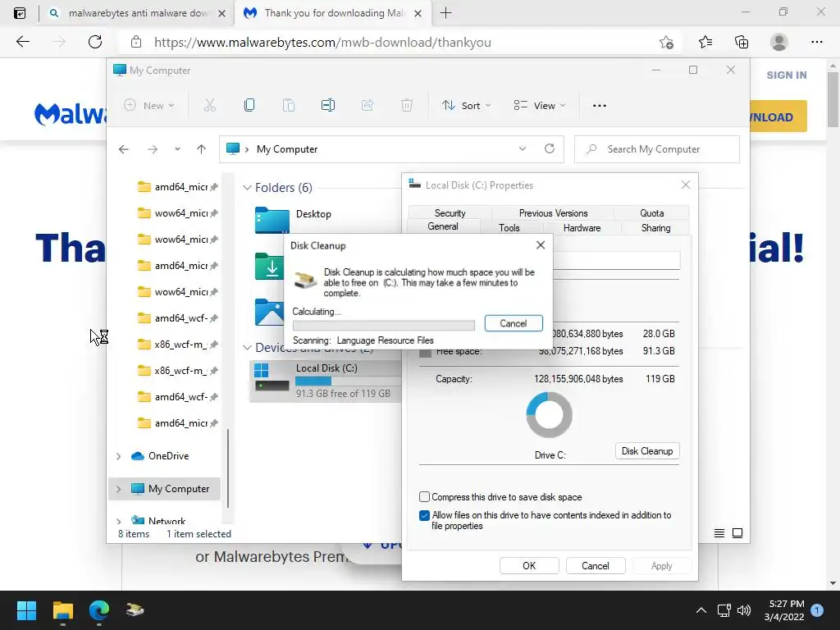
Task: Switch to the Quota tab
Action: 651,212
